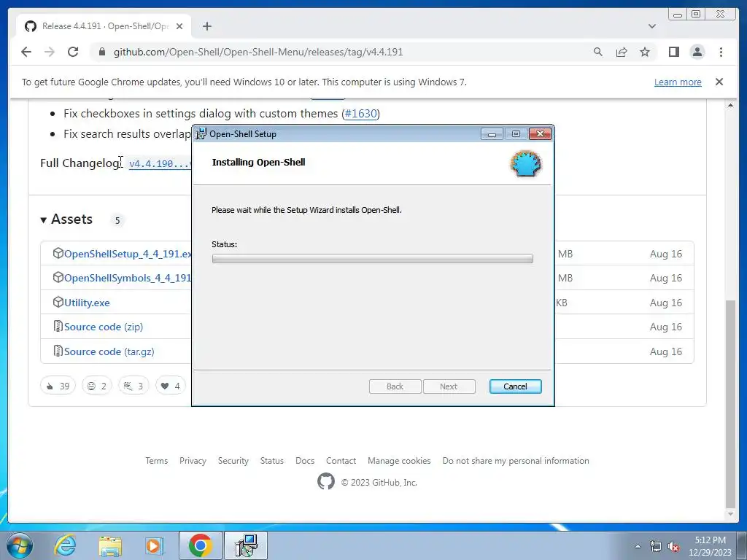Open the Learn more link

tap(678, 82)
